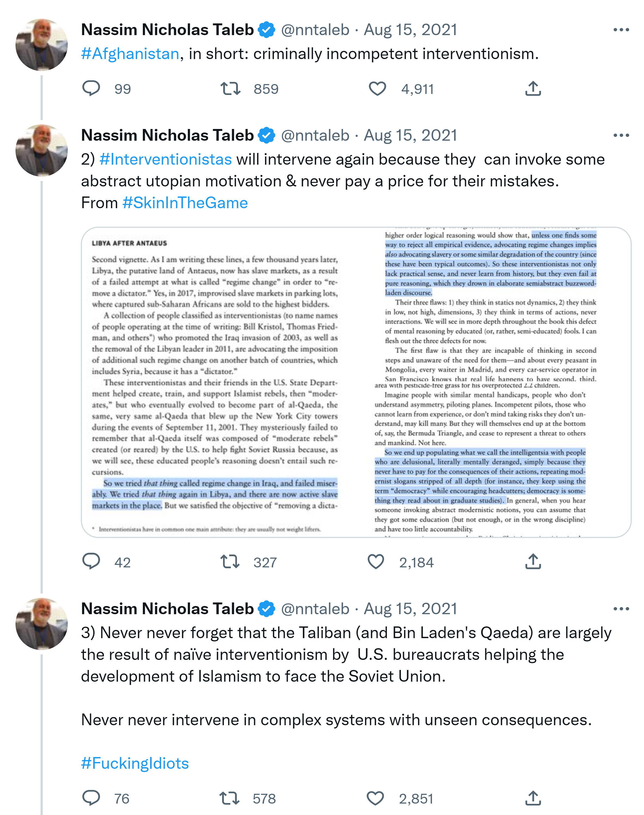Reply to the Afghanistan tweet

coord(91,89)
